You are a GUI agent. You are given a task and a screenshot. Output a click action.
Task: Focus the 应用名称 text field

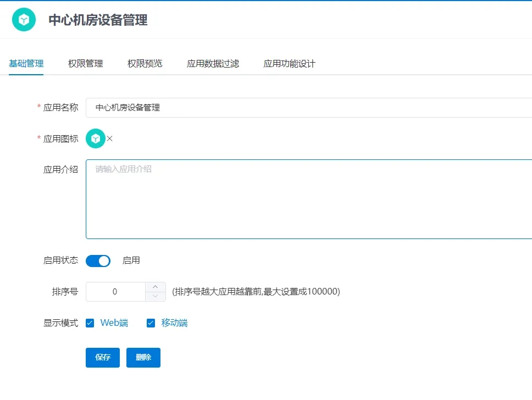(308, 108)
